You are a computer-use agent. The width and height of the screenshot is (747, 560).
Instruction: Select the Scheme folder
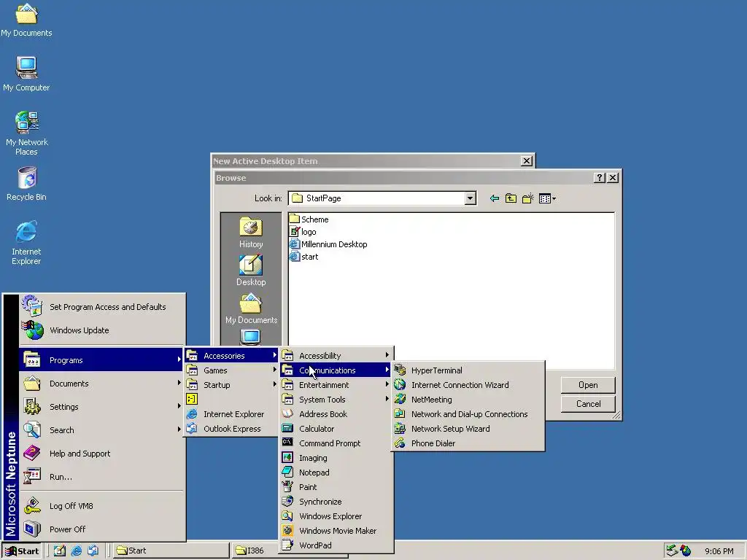(x=309, y=219)
